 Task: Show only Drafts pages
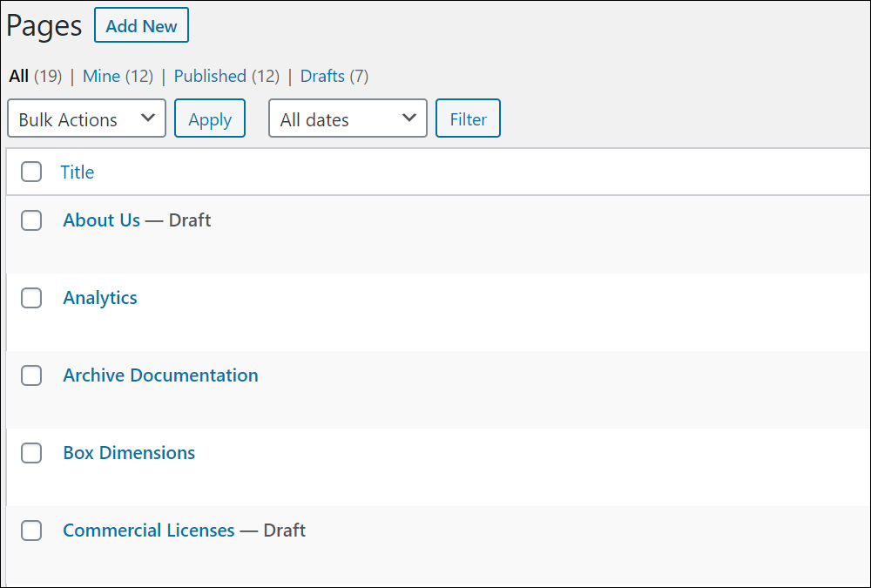(x=322, y=76)
